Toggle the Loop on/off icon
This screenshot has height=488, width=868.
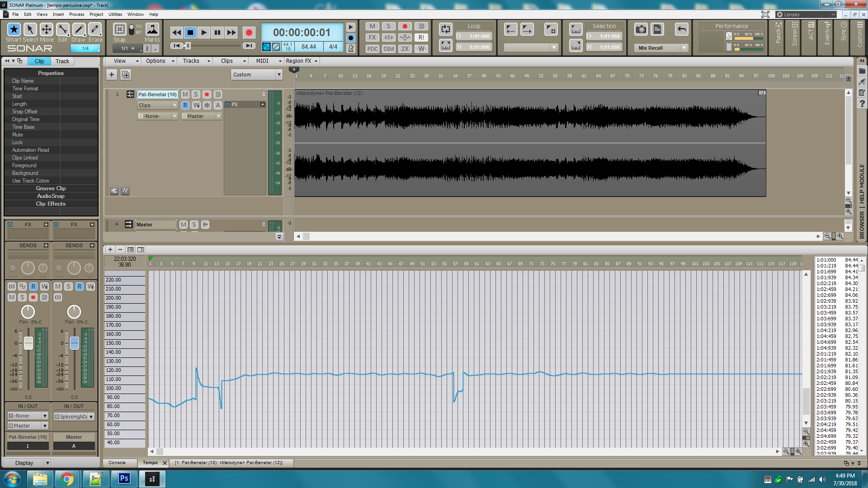pyautogui.click(x=445, y=29)
